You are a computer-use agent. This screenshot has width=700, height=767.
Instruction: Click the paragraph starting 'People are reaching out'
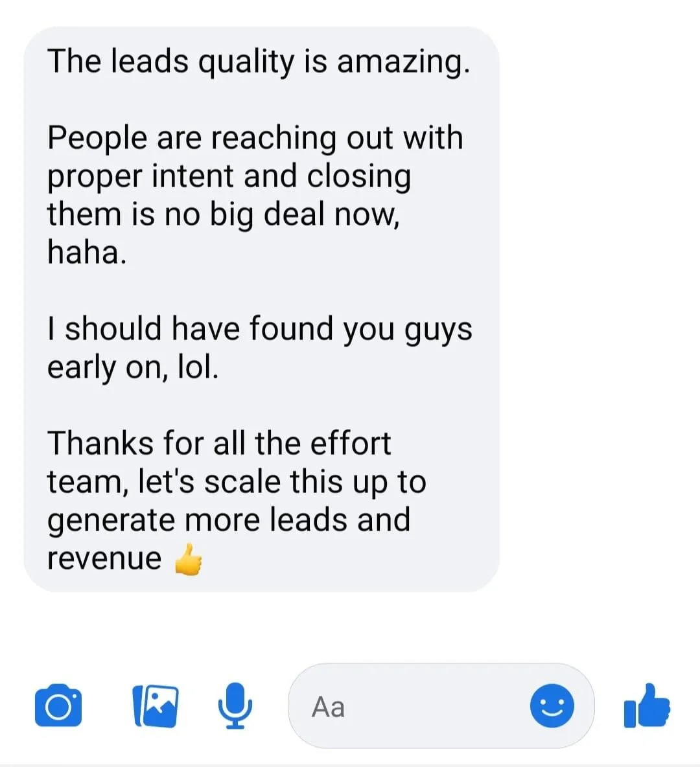click(255, 195)
